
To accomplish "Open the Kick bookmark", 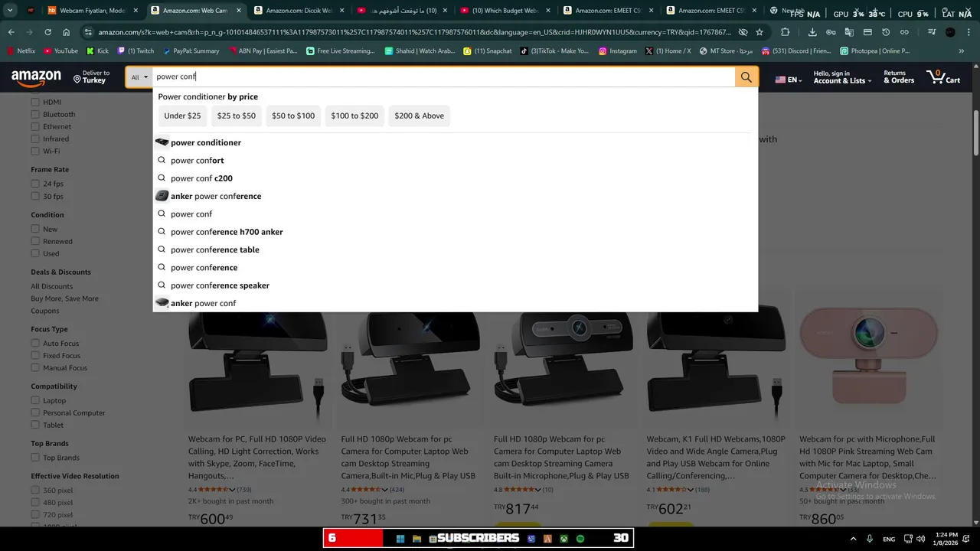I will (97, 51).
